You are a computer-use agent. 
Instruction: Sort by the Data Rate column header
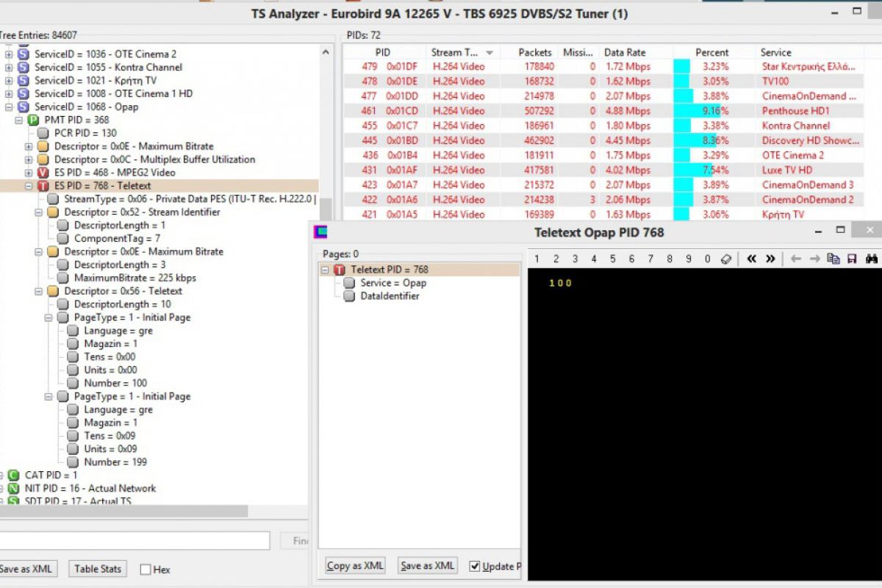[x=624, y=52]
